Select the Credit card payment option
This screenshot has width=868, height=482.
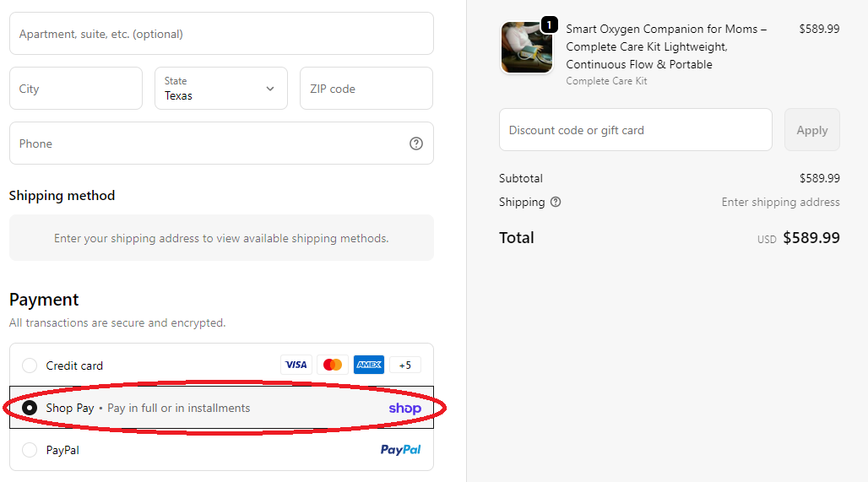pyautogui.click(x=30, y=366)
